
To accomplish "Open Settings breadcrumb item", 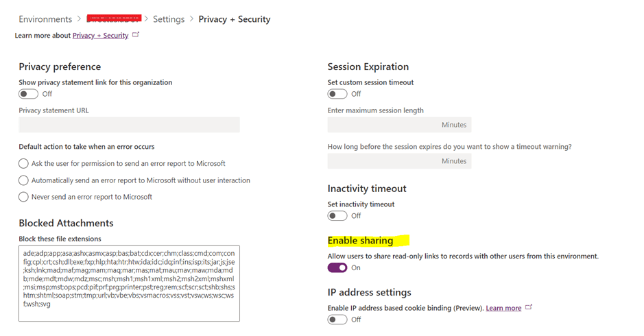I will pos(169,19).
